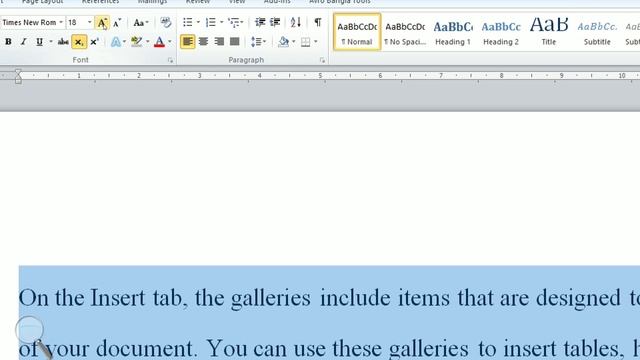Viewport: 640px width, 360px height.
Task: Open the Paragraph dialog launcher
Action: [x=322, y=60]
